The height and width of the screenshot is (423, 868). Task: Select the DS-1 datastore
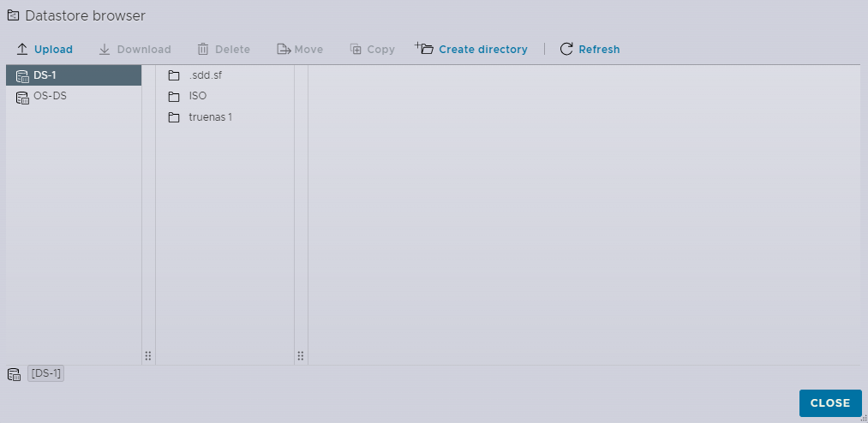point(45,75)
